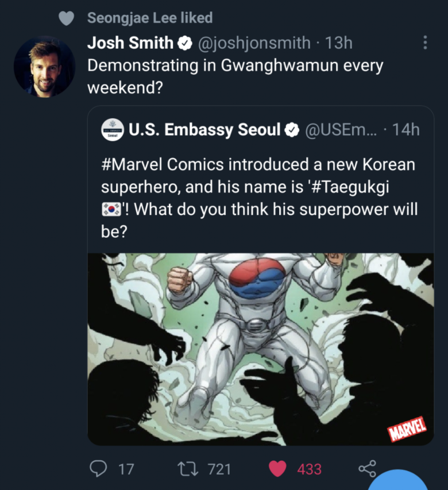
Task: Unlike the tweet via red heart
Action: (278, 469)
